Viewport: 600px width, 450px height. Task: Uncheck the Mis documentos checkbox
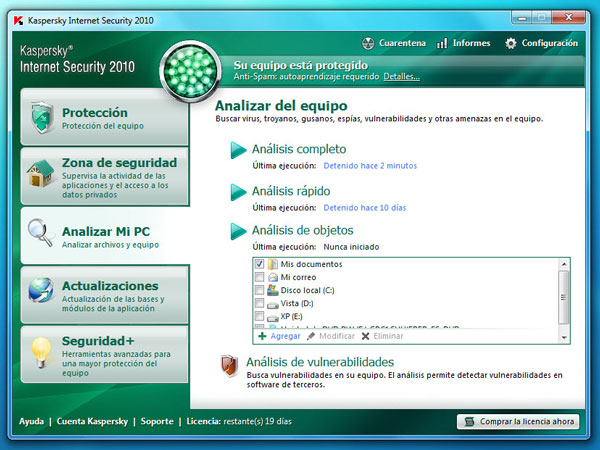coord(259,264)
